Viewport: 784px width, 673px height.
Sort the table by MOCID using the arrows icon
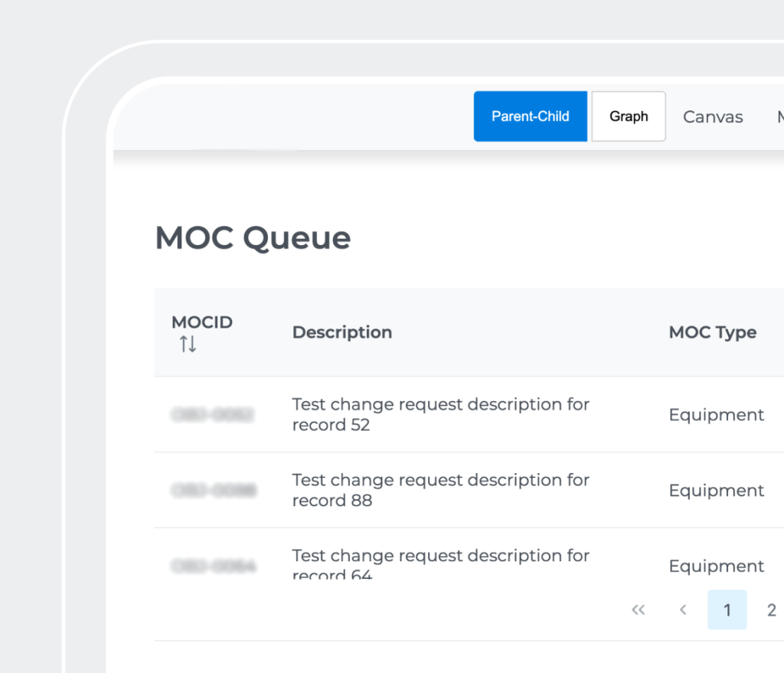(188, 345)
